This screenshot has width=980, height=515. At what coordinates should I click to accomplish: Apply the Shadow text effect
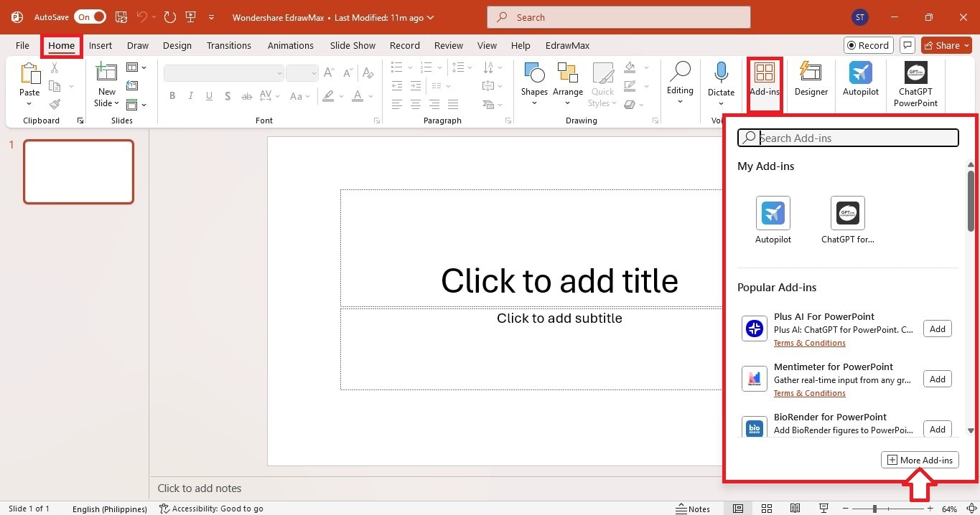click(x=228, y=96)
